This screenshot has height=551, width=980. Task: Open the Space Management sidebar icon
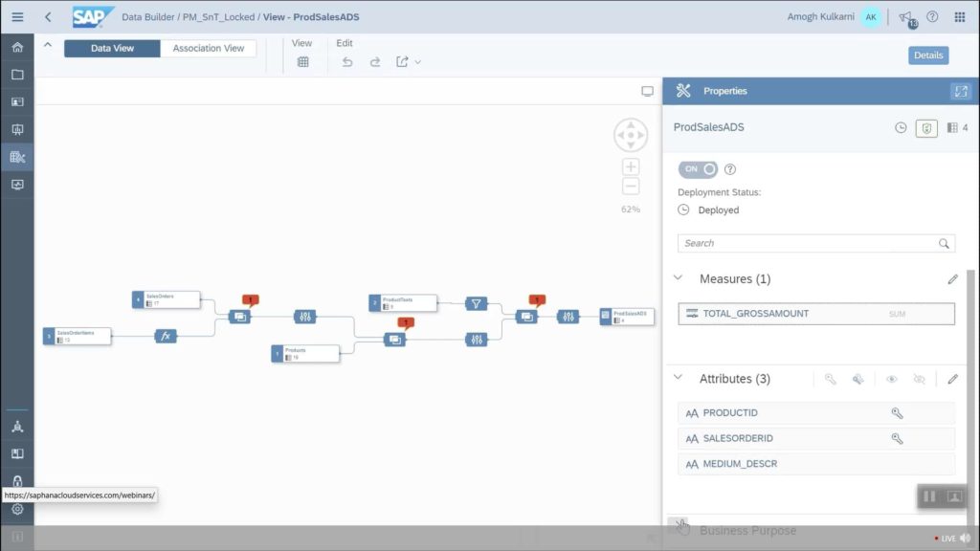point(17,427)
